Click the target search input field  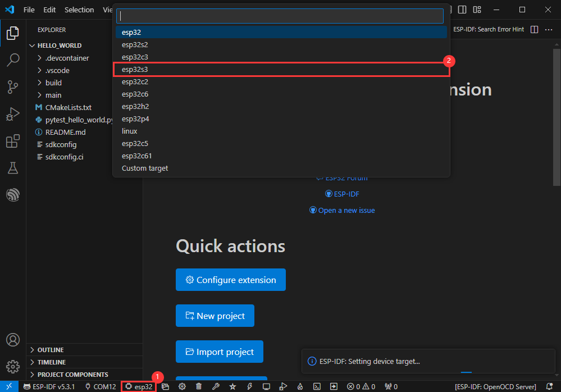pos(281,16)
